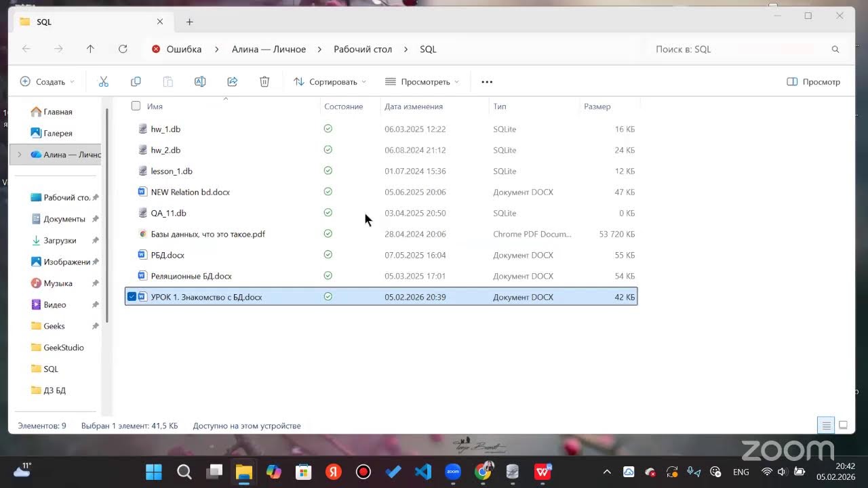
Task: Click the Cut scissors icon
Action: (104, 81)
